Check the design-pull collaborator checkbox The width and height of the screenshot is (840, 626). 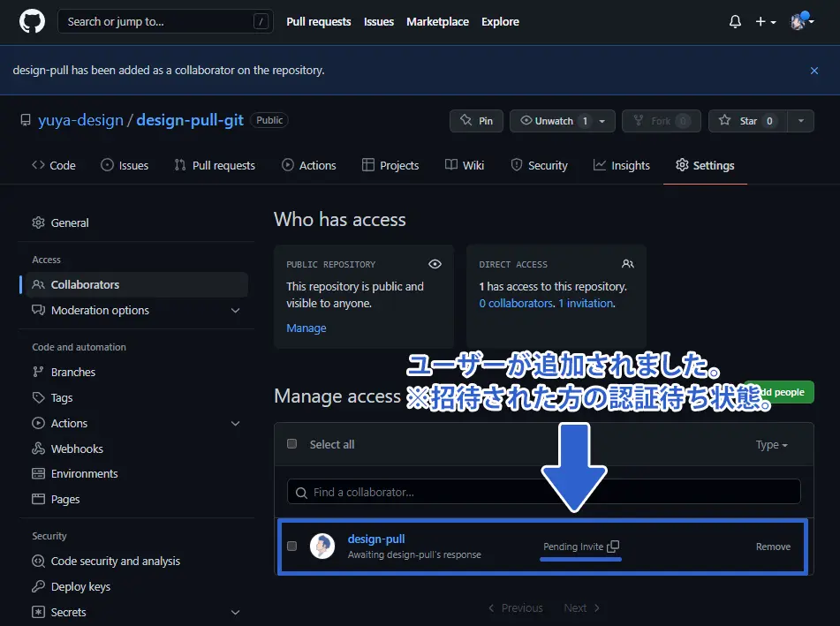click(292, 547)
